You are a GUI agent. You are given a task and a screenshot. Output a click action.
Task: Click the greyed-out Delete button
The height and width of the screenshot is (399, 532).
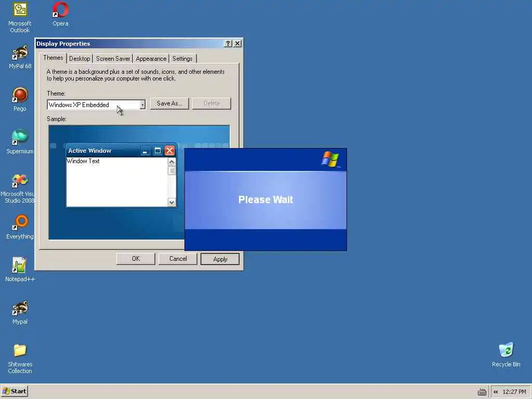(212, 103)
